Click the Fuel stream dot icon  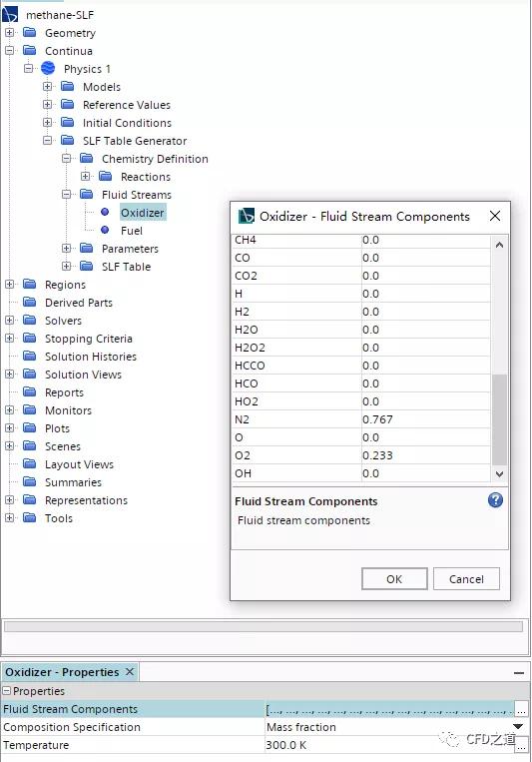105,230
